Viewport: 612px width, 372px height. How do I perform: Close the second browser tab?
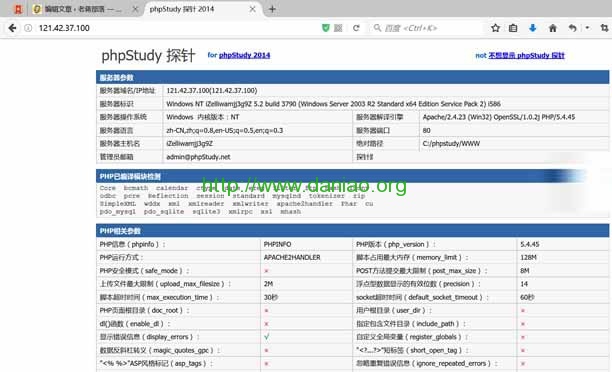[135, 9]
